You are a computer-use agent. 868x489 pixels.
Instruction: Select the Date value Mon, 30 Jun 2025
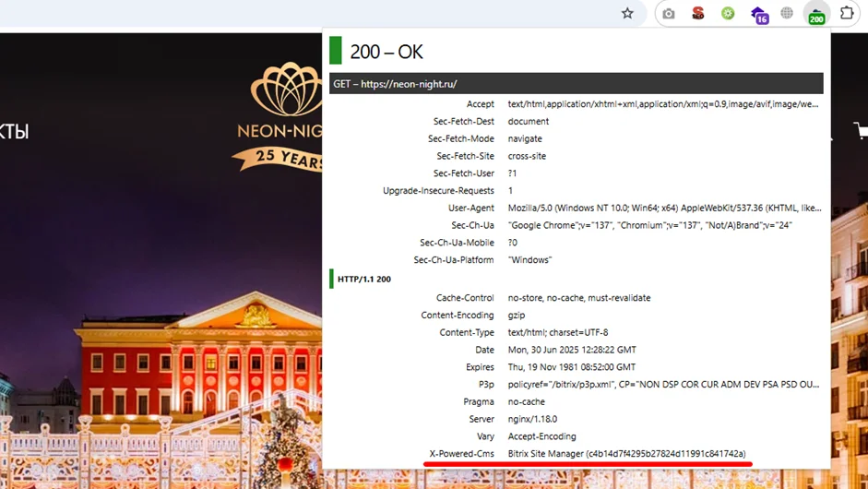coord(572,350)
